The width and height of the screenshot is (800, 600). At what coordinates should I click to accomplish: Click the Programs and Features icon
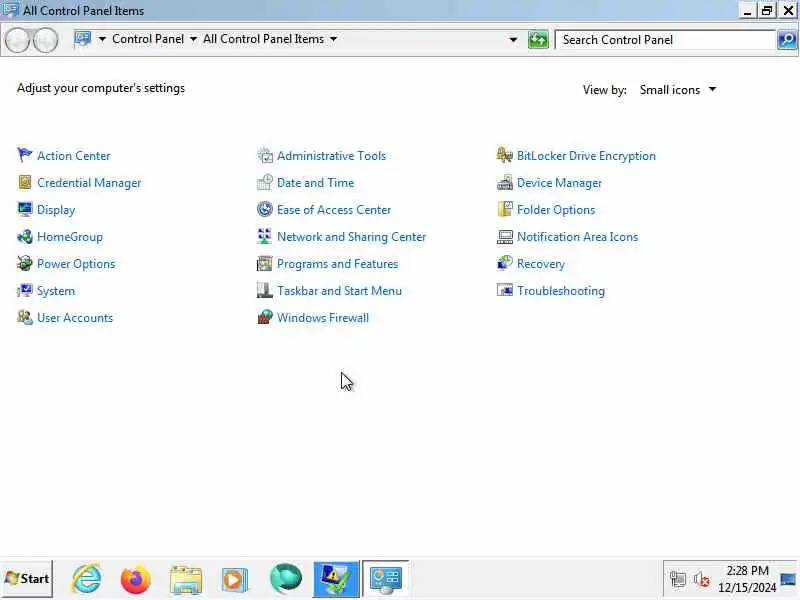(x=265, y=263)
